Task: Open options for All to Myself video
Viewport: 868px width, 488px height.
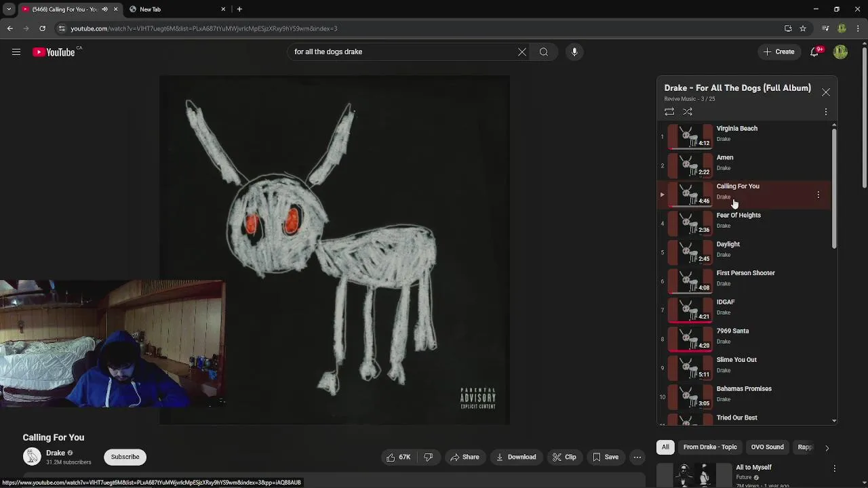Action: [834, 468]
